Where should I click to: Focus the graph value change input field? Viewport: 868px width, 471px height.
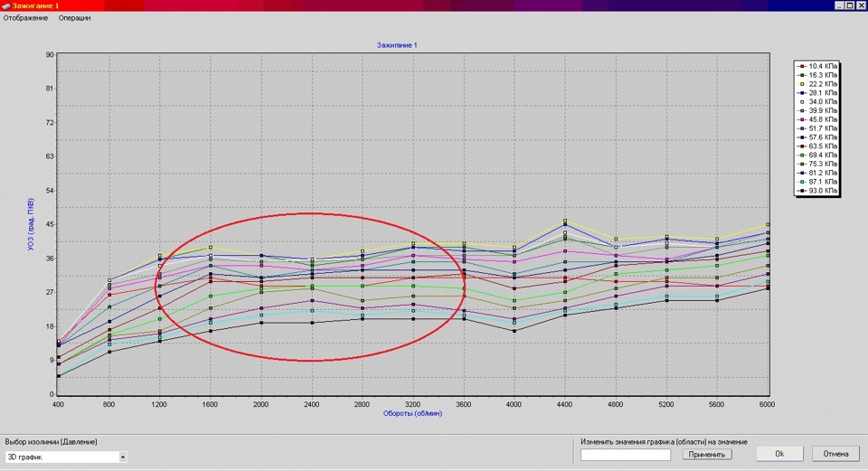[626, 455]
